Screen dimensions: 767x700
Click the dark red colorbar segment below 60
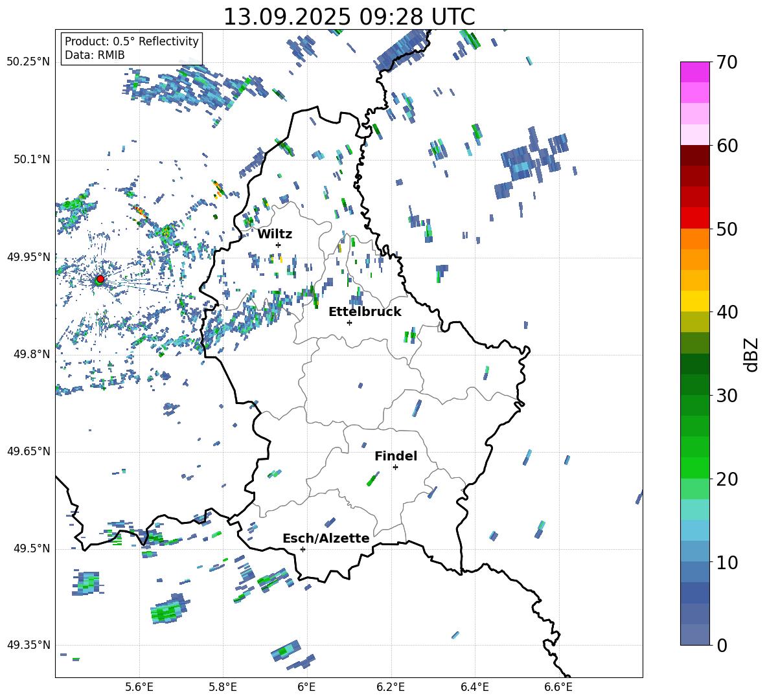pyautogui.click(x=694, y=155)
